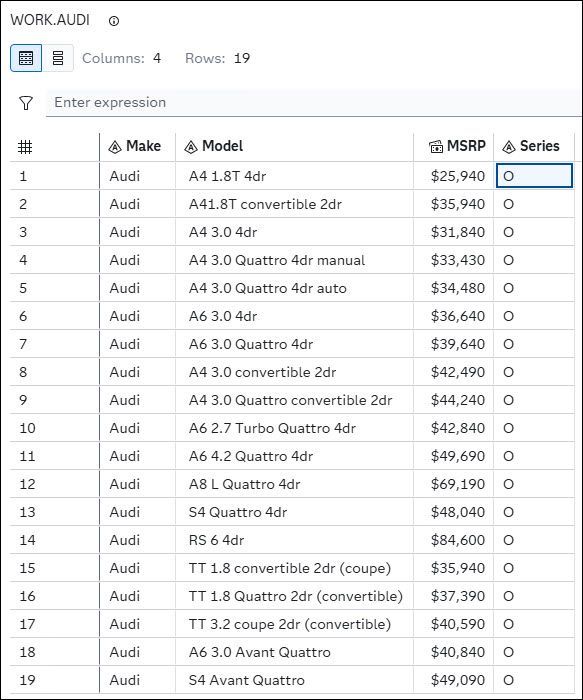Switch to form row view

58,58
